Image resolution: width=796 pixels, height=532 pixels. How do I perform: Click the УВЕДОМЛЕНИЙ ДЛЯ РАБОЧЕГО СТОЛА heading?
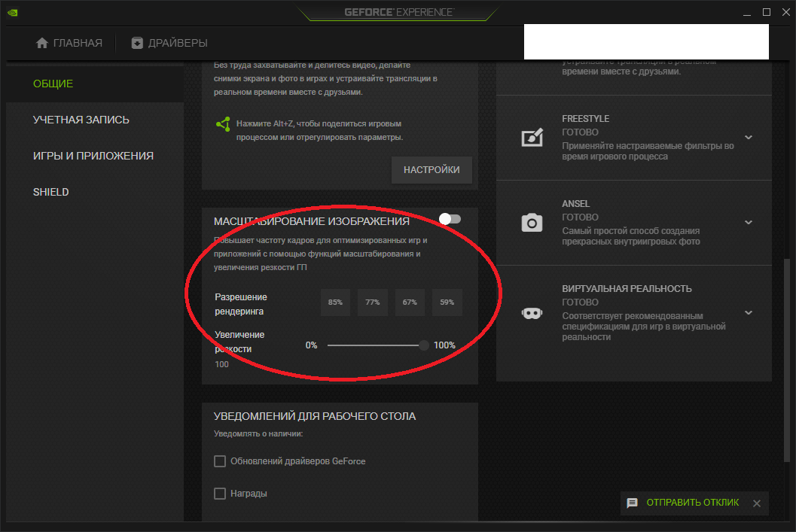pyautogui.click(x=315, y=416)
